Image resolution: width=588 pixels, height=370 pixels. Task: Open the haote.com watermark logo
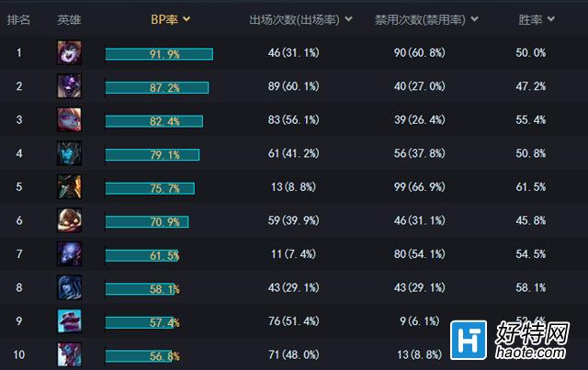(x=510, y=341)
